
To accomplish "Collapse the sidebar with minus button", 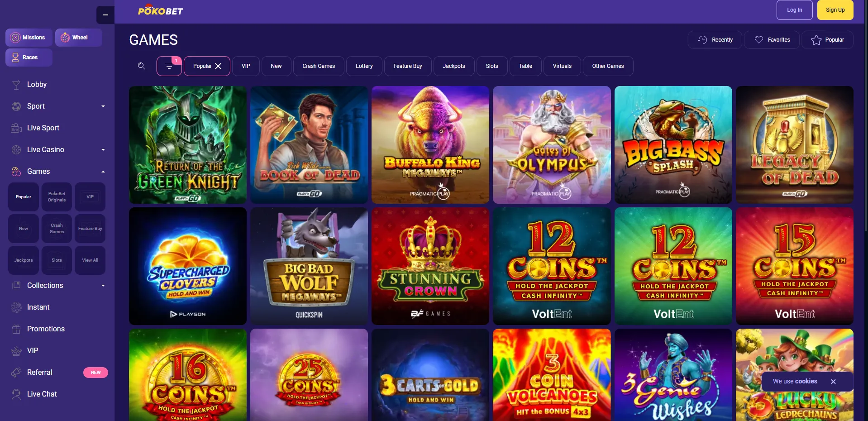I will [x=105, y=15].
